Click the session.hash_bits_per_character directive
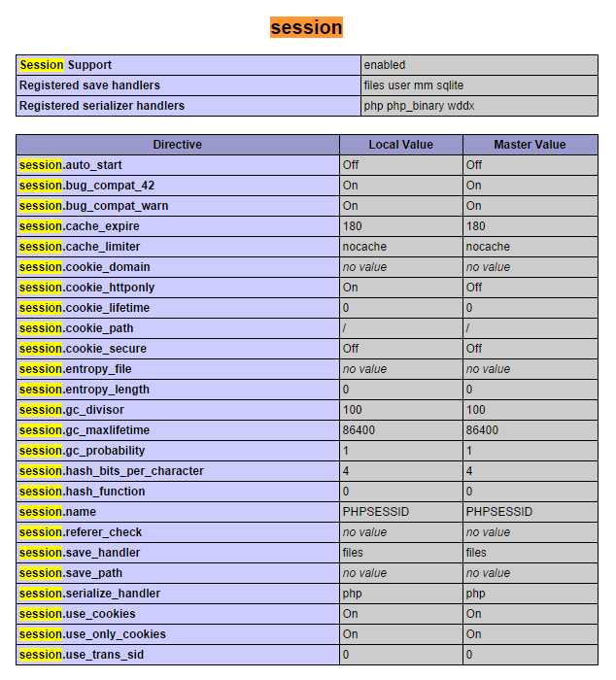 tap(112, 471)
